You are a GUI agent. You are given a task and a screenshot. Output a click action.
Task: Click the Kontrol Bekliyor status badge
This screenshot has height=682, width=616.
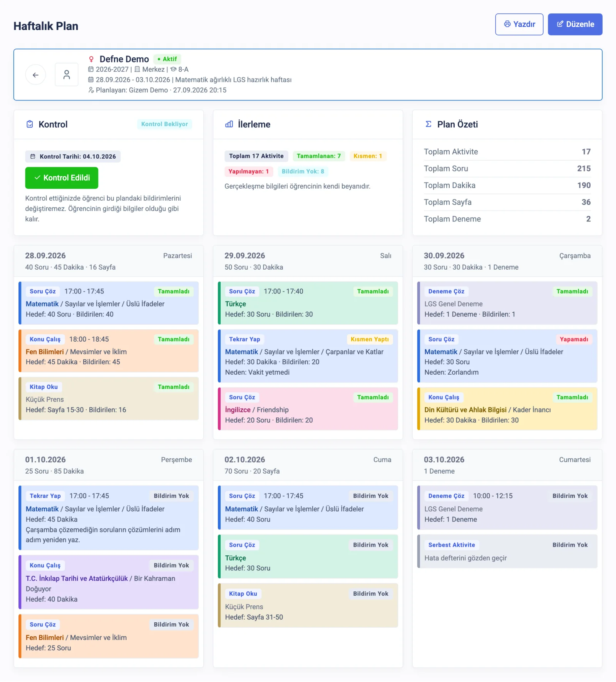(x=164, y=124)
